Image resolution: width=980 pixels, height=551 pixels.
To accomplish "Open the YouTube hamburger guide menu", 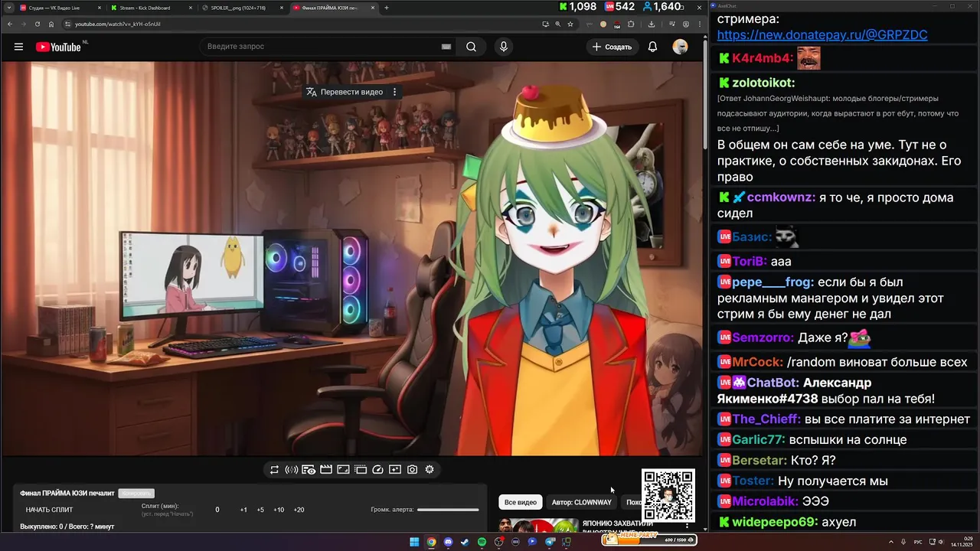I will (x=18, y=47).
